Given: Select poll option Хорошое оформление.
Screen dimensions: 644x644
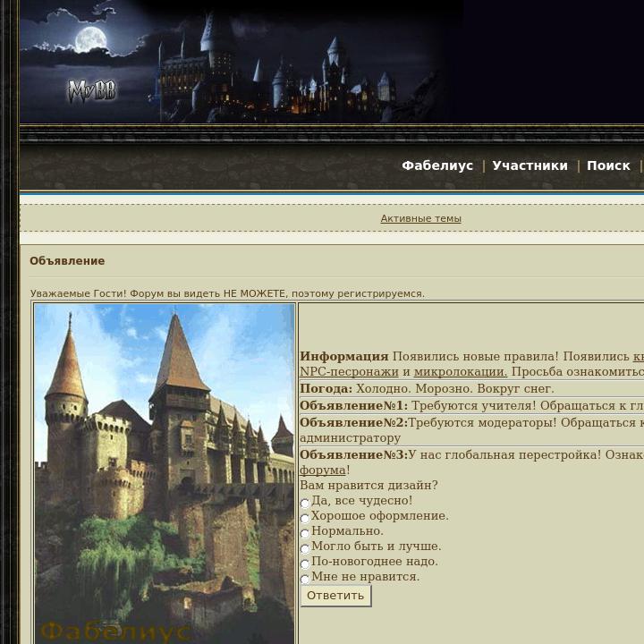Looking at the screenshot, I should tap(305, 518).
